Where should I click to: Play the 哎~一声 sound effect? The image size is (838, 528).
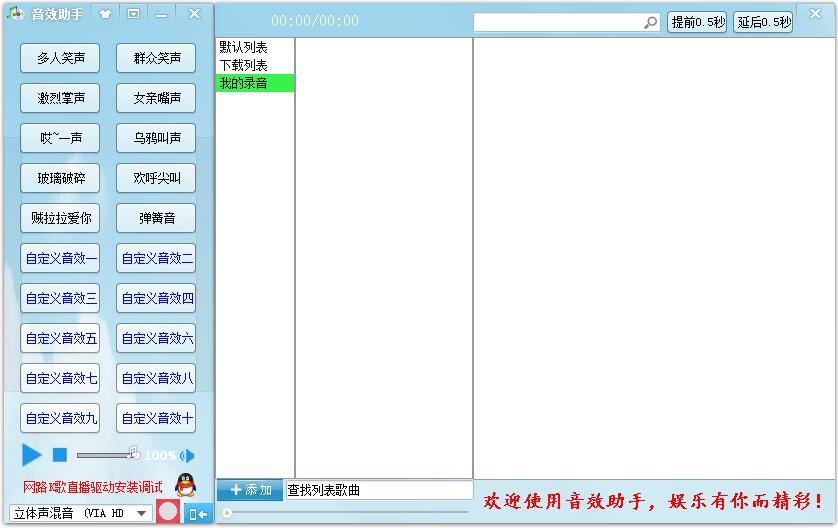click(x=60, y=138)
